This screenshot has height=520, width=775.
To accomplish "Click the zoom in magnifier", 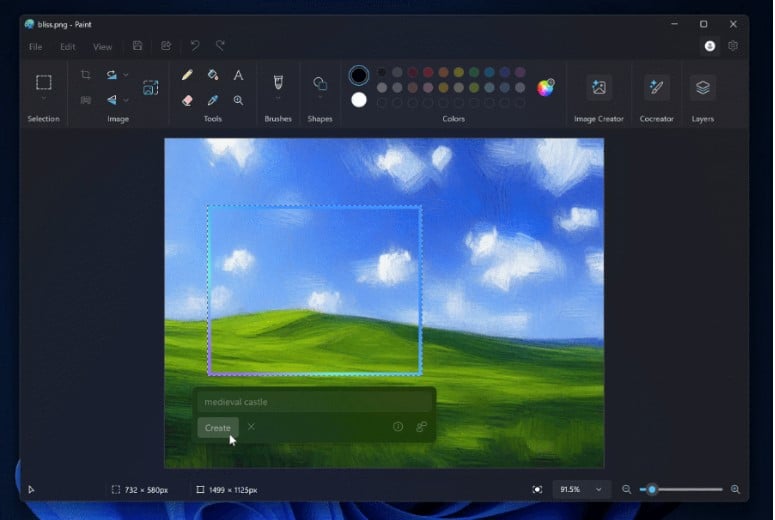I will pos(735,489).
